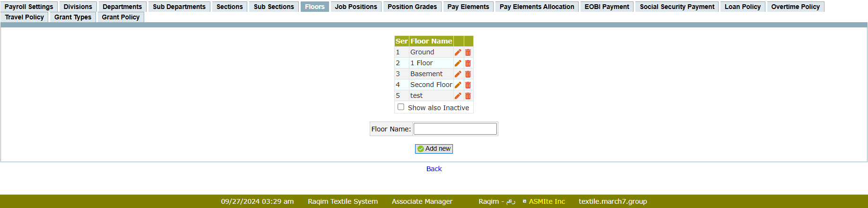Delete the Second Floor entry

[x=468, y=85]
